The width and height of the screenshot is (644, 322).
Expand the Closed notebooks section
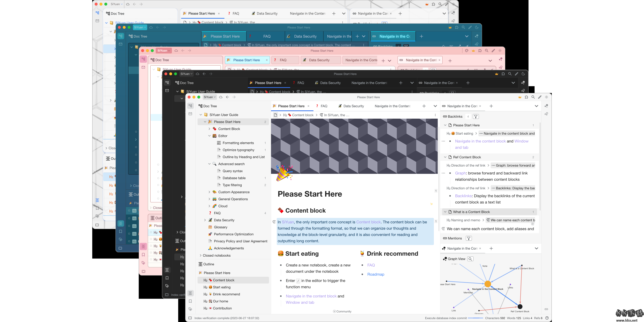[x=200, y=255]
